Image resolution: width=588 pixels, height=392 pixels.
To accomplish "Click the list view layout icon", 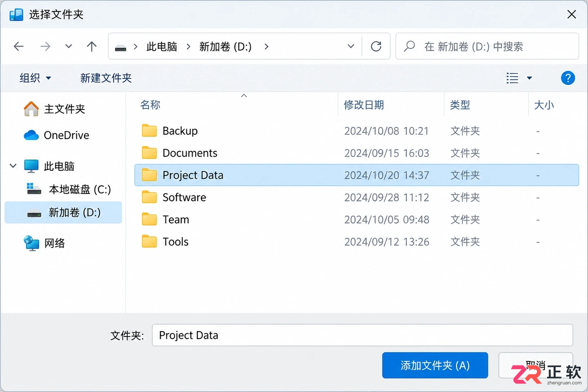I will [512, 78].
